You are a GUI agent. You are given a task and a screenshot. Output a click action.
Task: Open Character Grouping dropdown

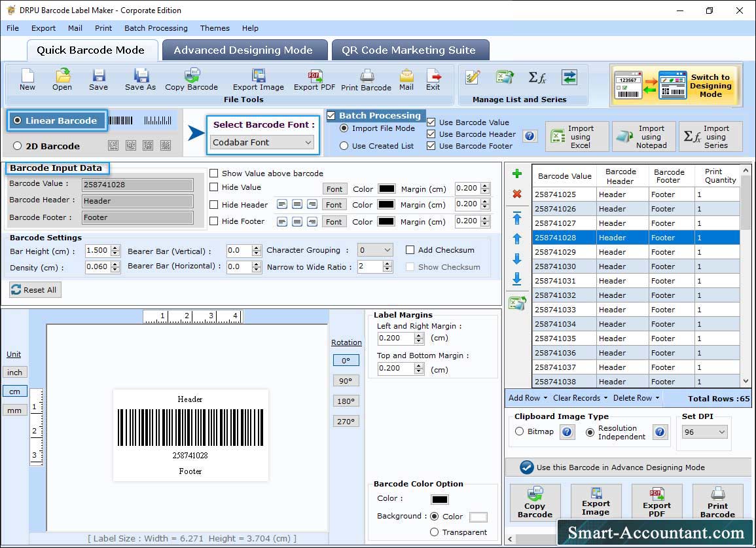[x=375, y=250]
